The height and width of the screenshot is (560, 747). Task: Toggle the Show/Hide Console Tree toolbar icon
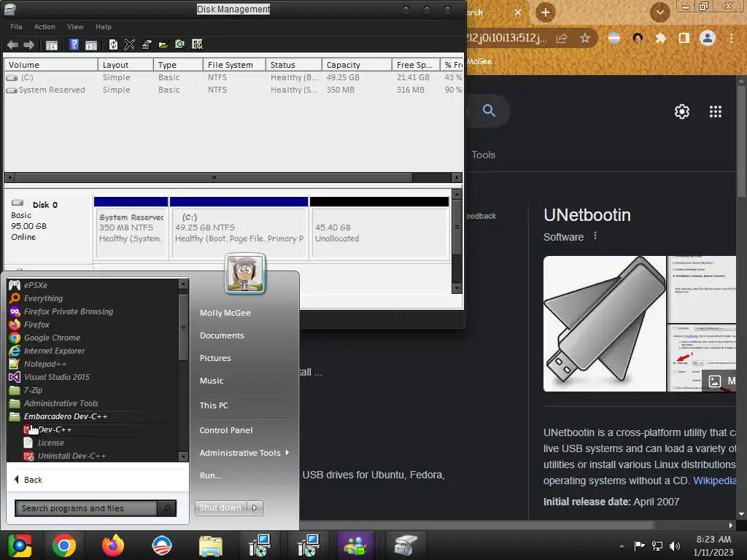(52, 45)
